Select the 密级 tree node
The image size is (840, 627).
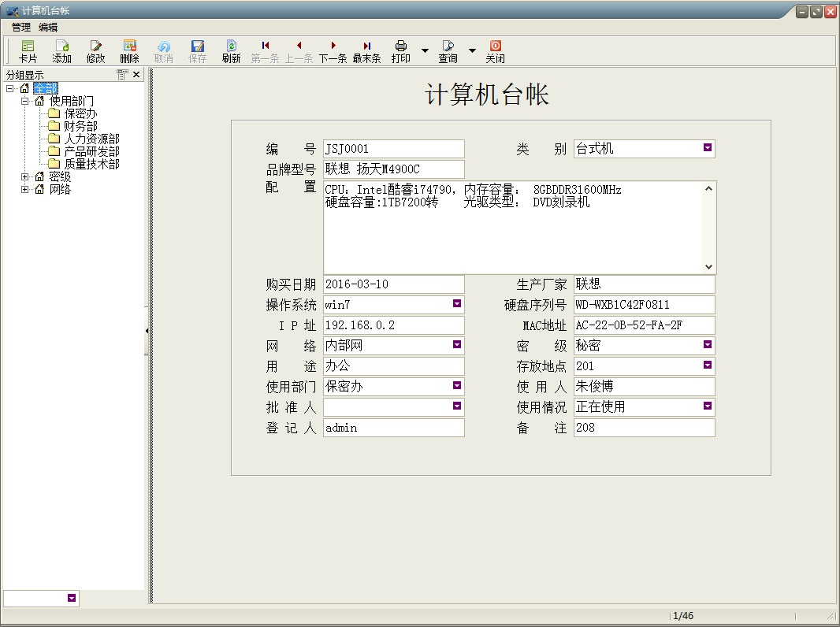tap(60, 176)
